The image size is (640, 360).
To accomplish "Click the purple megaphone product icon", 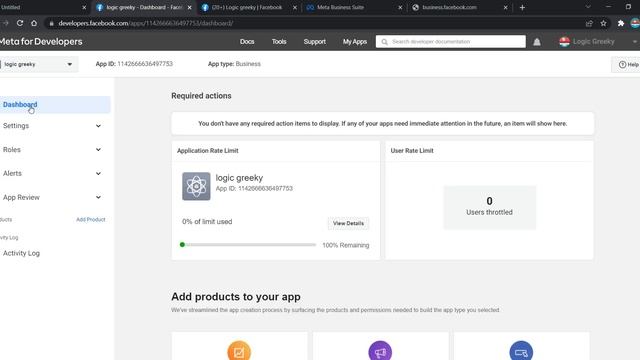I will pos(380,351).
